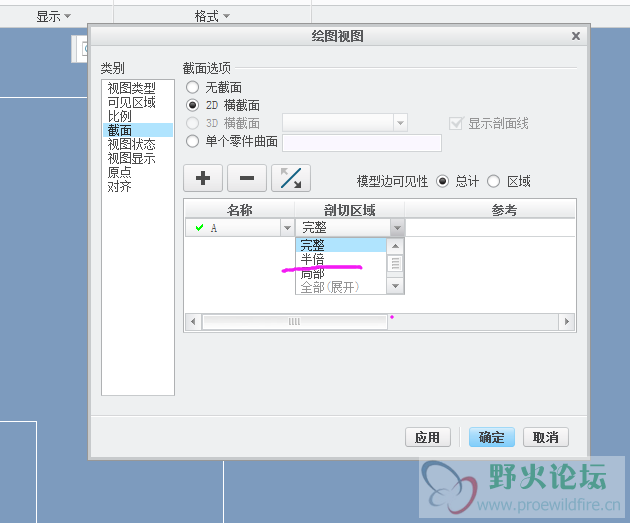
Task: Click the table's horizontal scrollbar thumb
Action: point(295,322)
